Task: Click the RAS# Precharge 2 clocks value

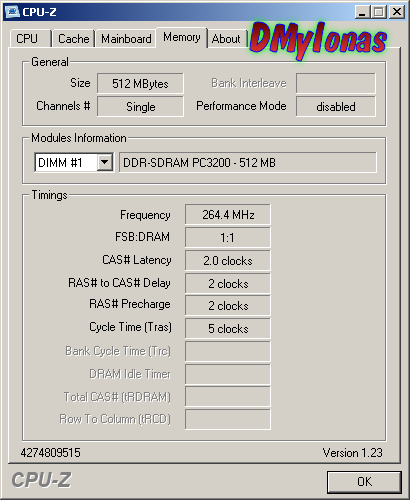Action: point(228,305)
